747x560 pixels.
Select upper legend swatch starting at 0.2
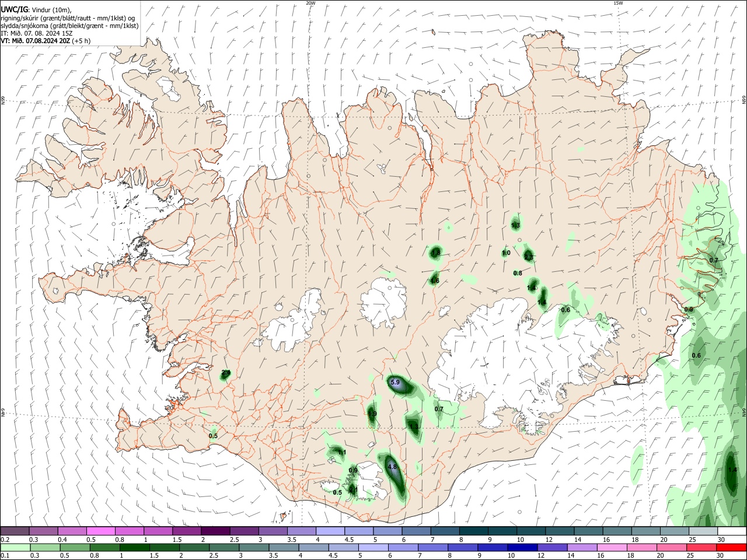15,531
